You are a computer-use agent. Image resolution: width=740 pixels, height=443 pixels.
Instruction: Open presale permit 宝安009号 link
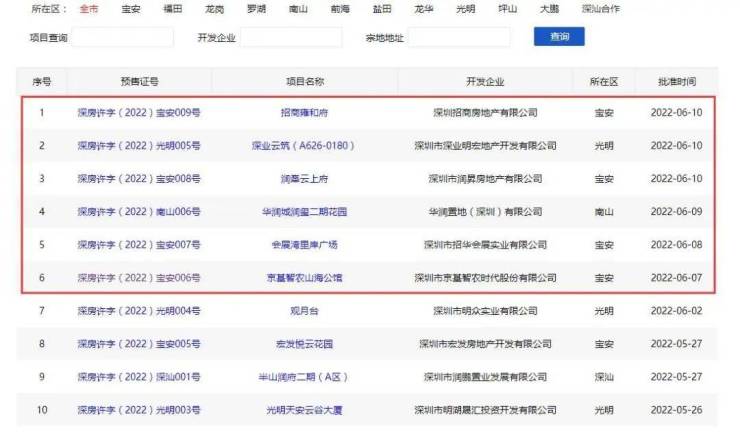[x=139, y=113]
